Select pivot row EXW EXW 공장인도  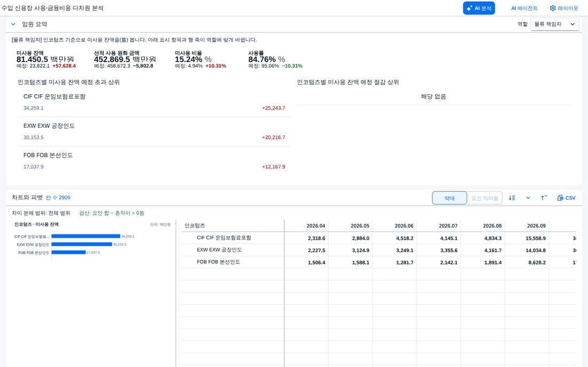click(219, 250)
